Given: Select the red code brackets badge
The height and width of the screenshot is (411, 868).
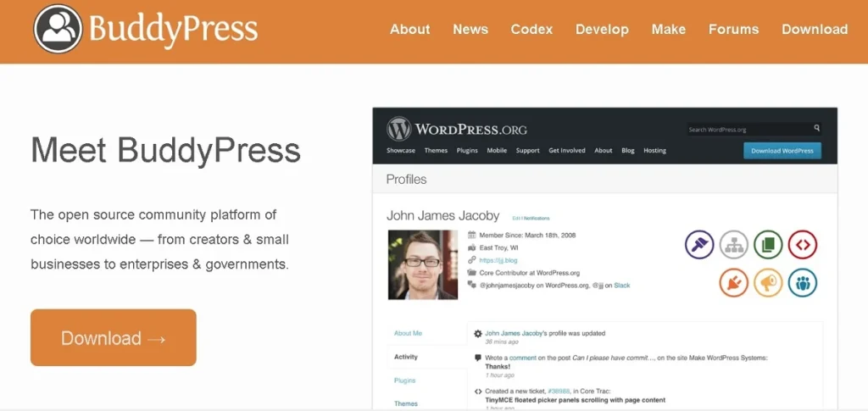Looking at the screenshot, I should click(x=802, y=245).
